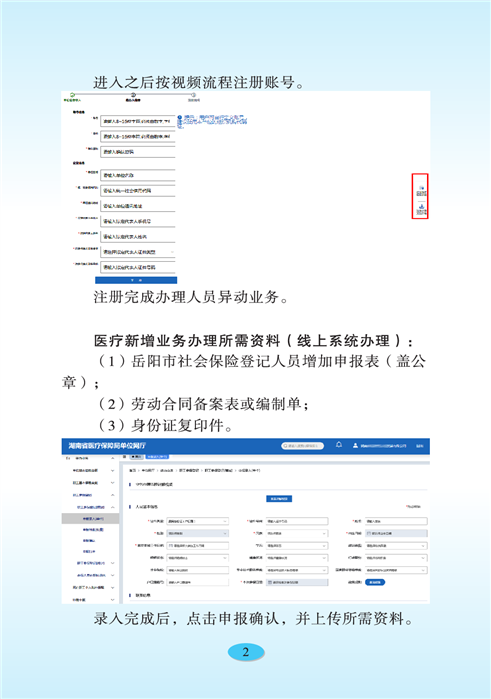Focus the 请输入统一社会信用代码 field

138,190
